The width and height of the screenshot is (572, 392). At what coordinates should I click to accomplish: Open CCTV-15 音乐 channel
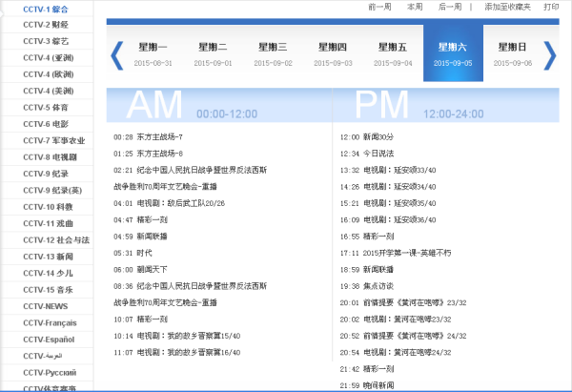pyautogui.click(x=48, y=290)
